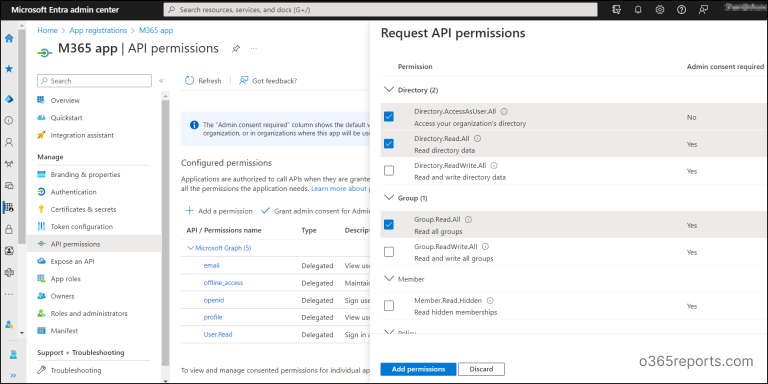Open the openid permission link
768x384 pixels.
point(214,300)
